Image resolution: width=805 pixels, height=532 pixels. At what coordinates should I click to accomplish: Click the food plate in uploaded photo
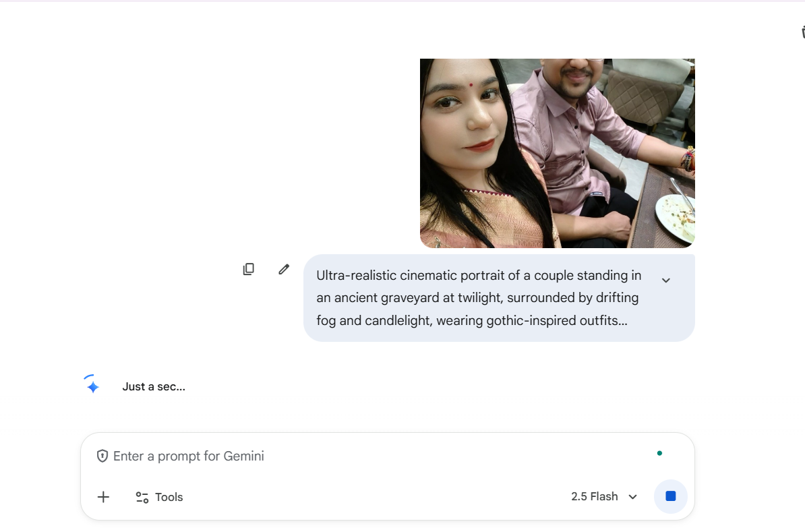pos(675,217)
